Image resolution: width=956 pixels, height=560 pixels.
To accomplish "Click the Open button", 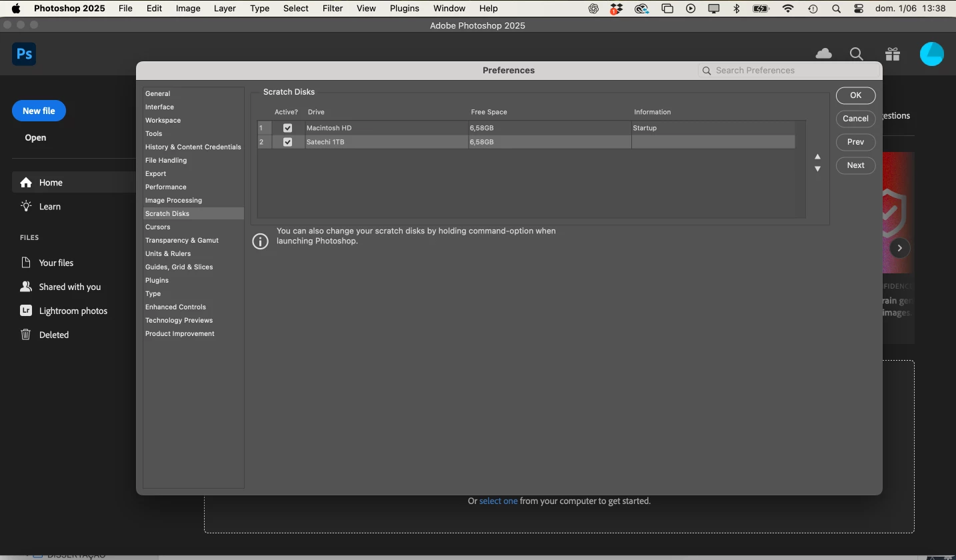I will [35, 137].
